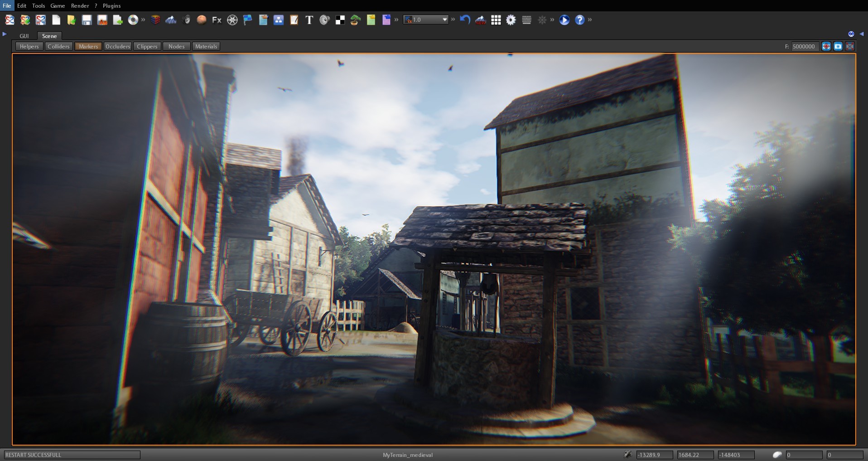This screenshot has width=868, height=461.
Task: Click the blue Play button in the toolbar
Action: [x=564, y=20]
